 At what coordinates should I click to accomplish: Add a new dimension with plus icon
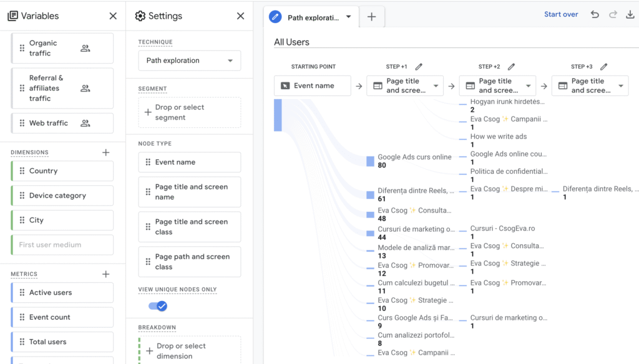[x=105, y=153]
